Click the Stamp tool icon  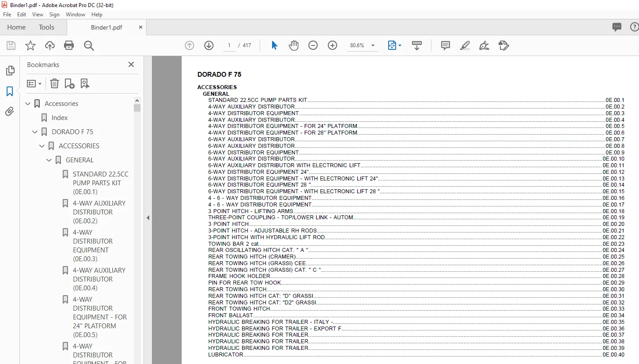[x=503, y=45]
